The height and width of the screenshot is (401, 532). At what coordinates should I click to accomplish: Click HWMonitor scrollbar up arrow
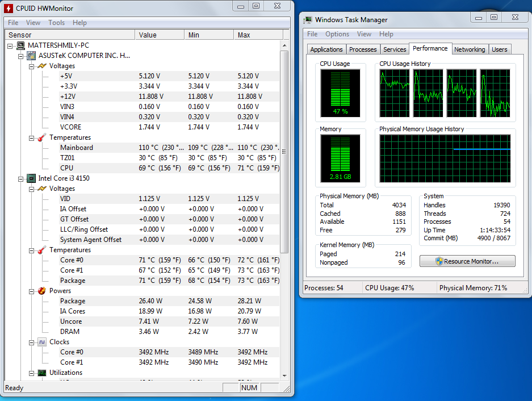[284, 45]
